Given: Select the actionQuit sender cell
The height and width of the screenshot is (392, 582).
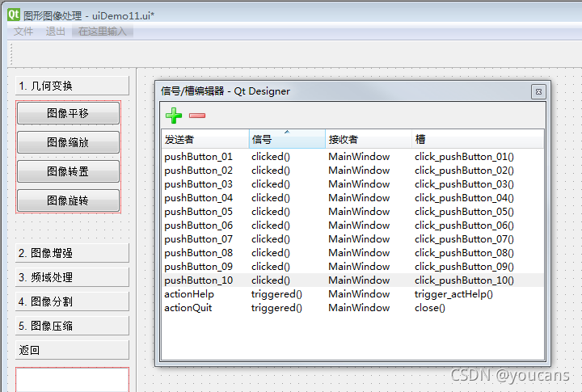Looking at the screenshot, I should (188, 308).
